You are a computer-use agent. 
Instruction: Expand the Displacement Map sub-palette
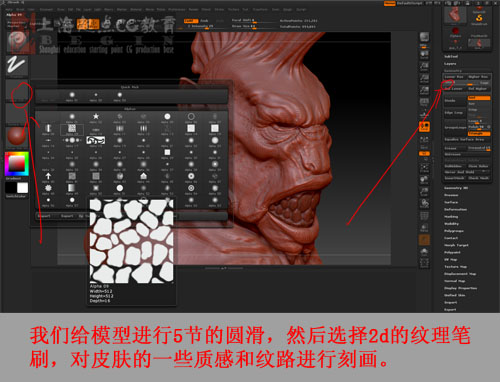[x=460, y=274]
